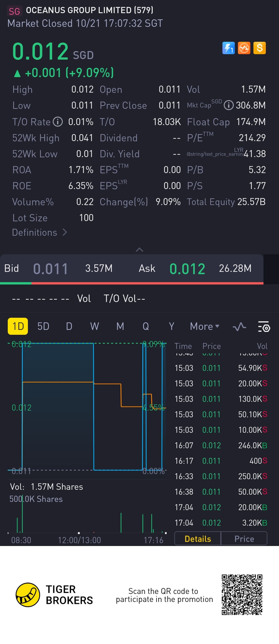Tap the Vol 1.57M Shares label

[47, 487]
